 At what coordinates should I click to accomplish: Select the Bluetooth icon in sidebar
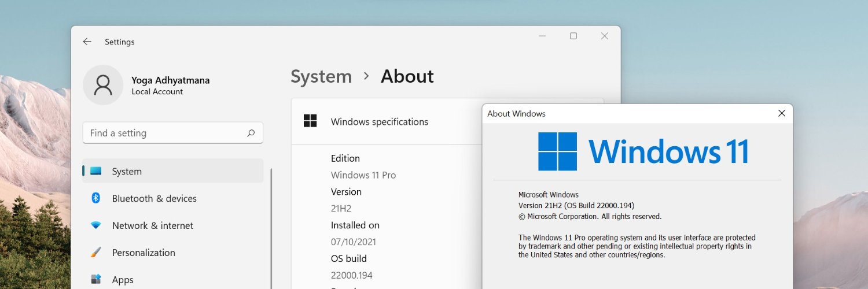tap(96, 198)
